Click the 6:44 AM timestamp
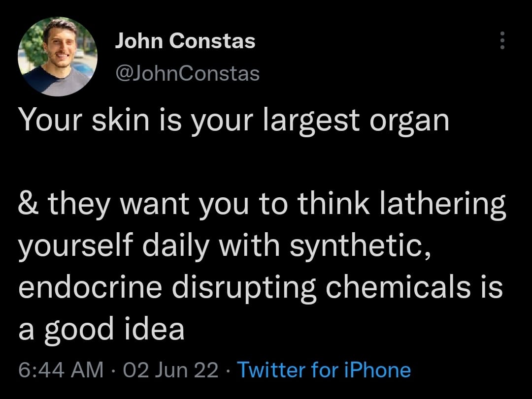Image resolution: width=532 pixels, height=399 pixels. click(x=61, y=370)
